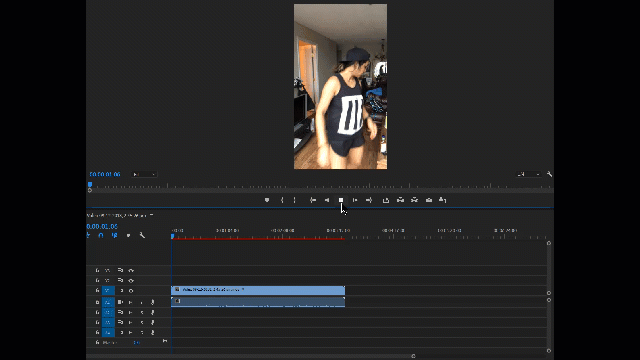
Task: Select the video clip on track V1
Action: 258,290
